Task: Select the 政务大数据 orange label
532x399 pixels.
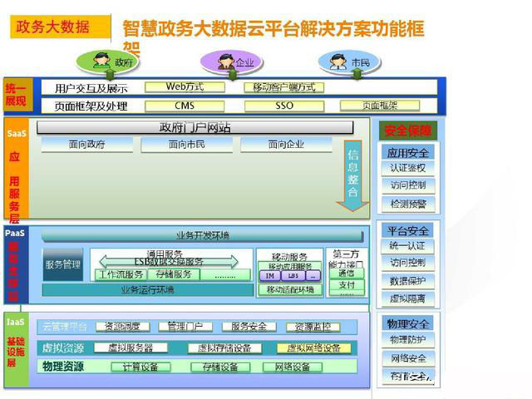Action: click(x=53, y=27)
